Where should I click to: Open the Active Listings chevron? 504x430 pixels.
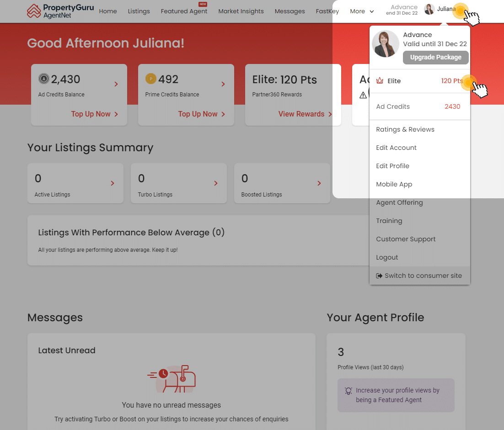click(113, 183)
